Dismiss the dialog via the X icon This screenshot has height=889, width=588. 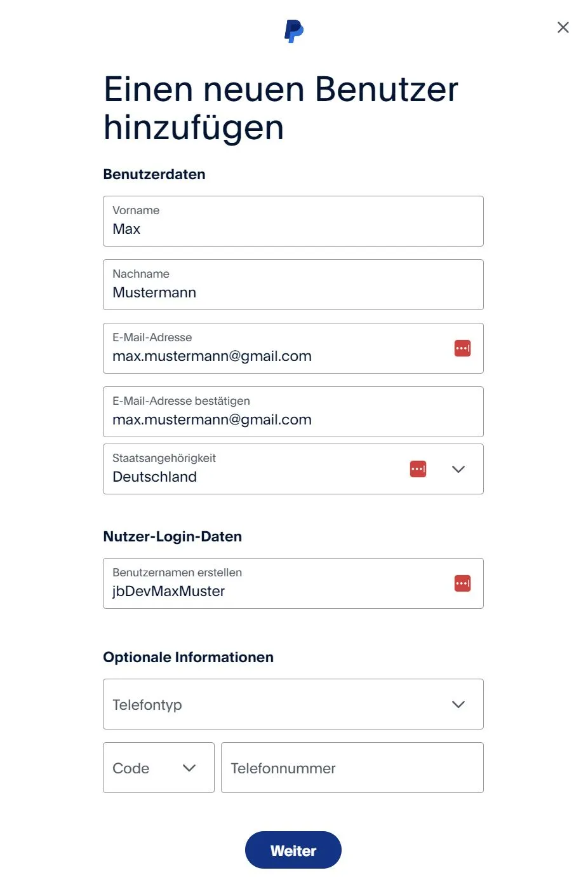coord(563,27)
